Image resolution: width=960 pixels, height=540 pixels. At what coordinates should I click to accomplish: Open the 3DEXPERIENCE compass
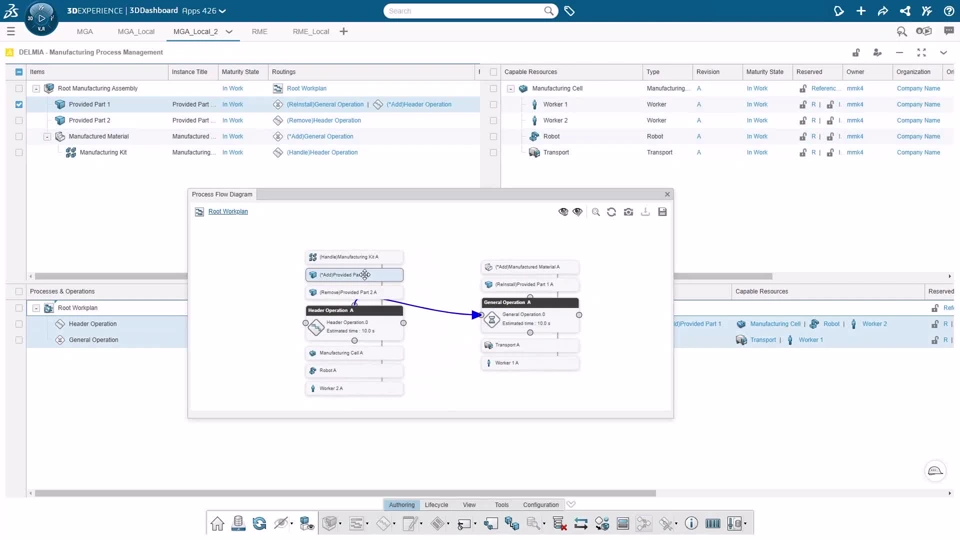pos(41,17)
